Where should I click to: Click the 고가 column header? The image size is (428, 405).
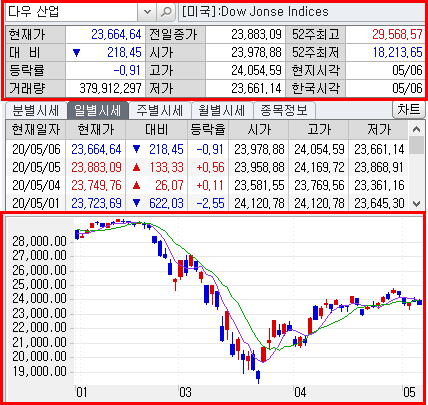[x=319, y=129]
